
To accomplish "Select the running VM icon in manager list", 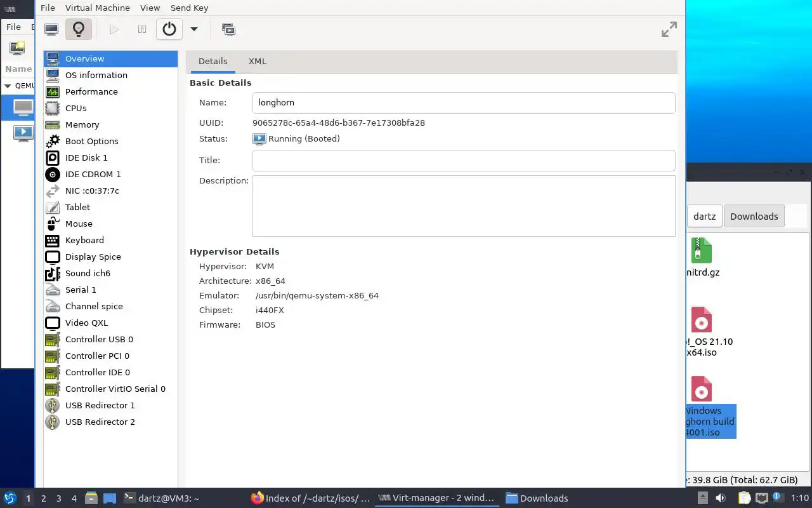I will (x=23, y=133).
